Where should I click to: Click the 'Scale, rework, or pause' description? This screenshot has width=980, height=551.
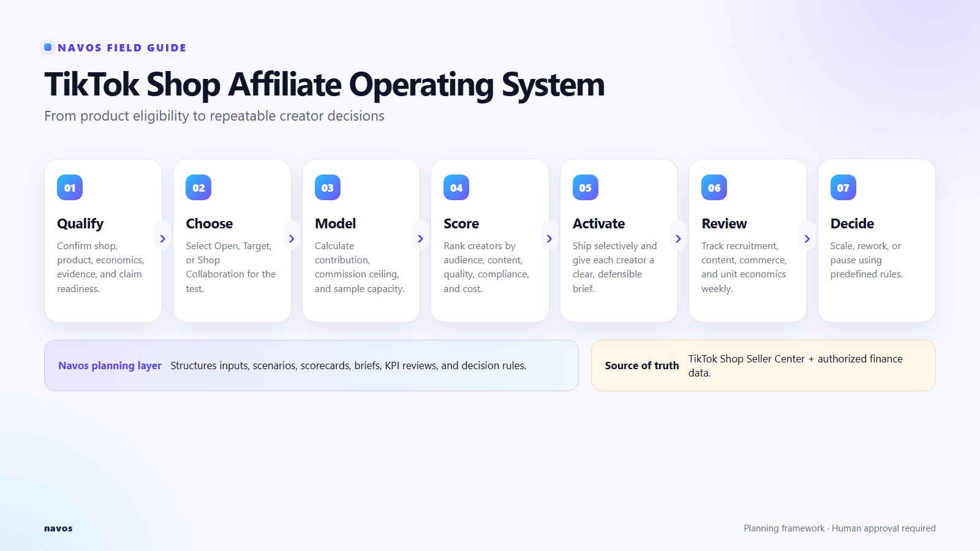click(867, 260)
